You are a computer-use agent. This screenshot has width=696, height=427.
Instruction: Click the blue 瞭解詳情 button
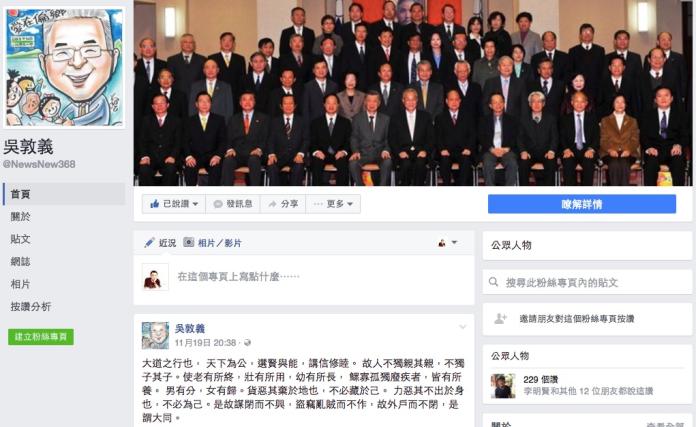click(x=582, y=204)
